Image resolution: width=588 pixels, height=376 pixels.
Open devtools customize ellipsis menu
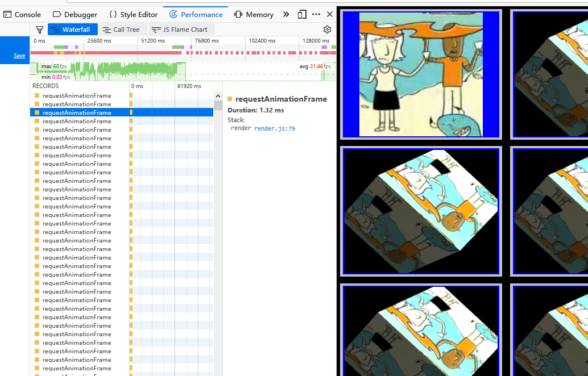[x=316, y=14]
